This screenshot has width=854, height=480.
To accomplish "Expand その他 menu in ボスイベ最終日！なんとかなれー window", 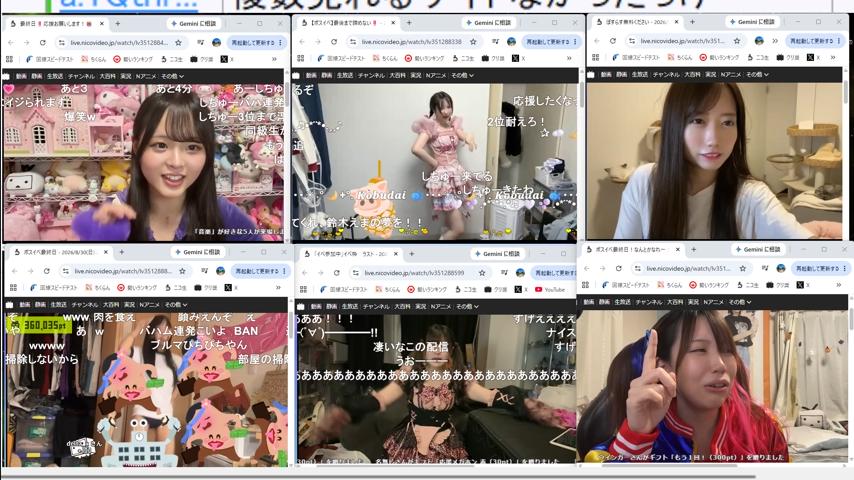I will click(740, 302).
